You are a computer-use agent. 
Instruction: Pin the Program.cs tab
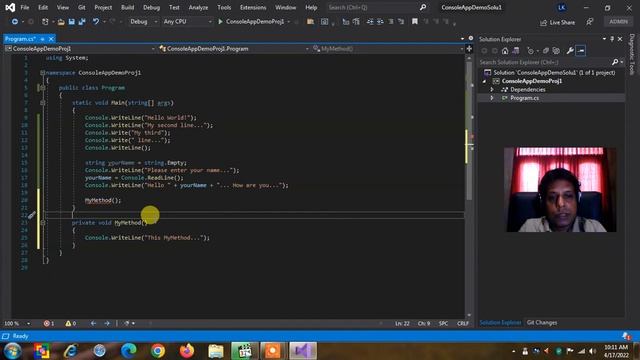pyautogui.click(x=42, y=39)
